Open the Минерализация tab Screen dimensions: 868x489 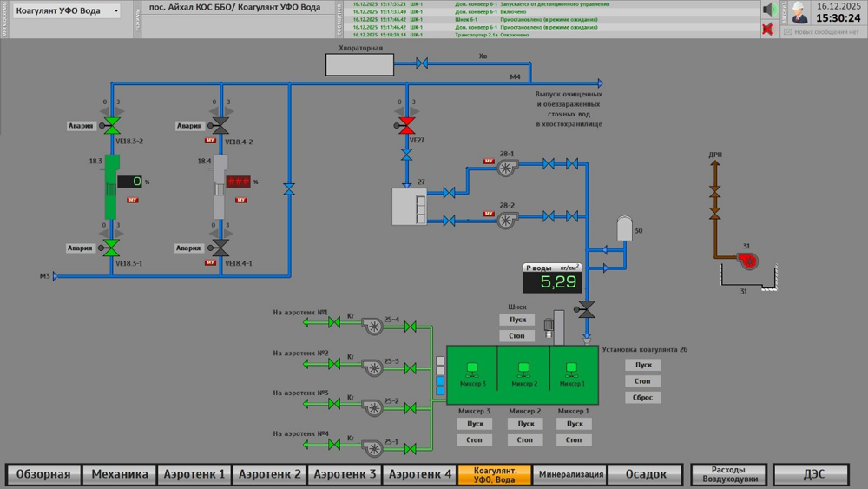(x=570, y=474)
